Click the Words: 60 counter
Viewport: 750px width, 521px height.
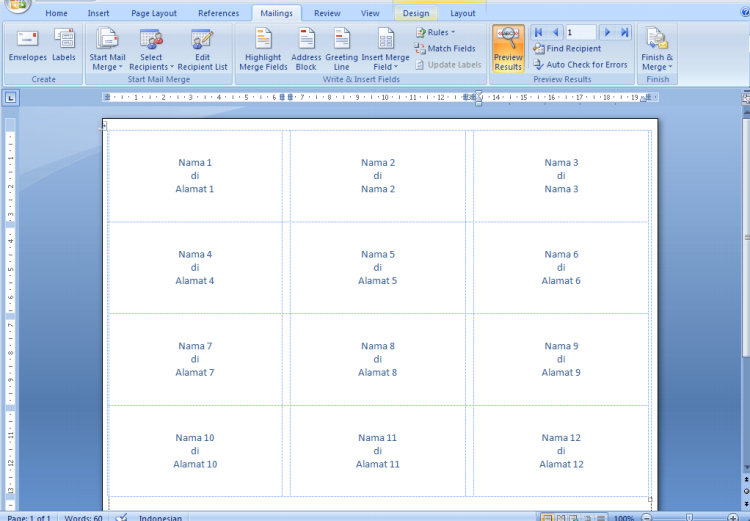[x=83, y=518]
